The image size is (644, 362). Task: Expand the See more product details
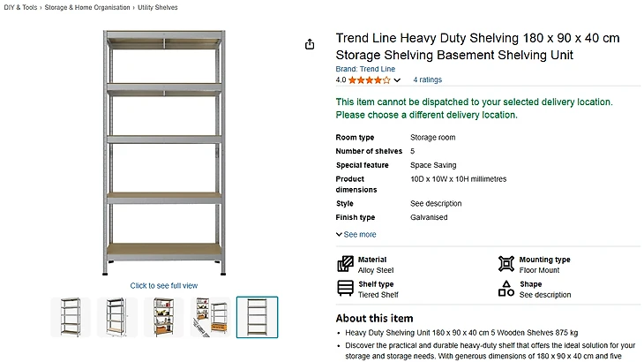(356, 234)
